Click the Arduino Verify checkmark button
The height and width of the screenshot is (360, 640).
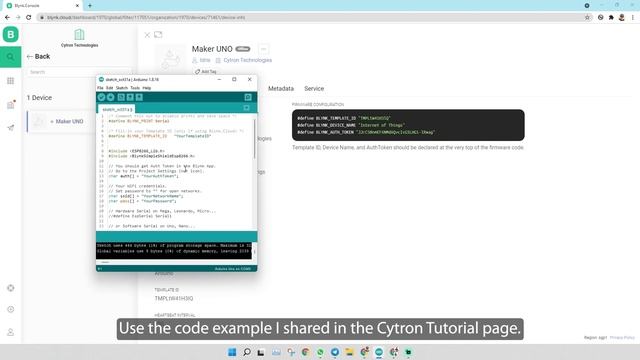click(102, 97)
